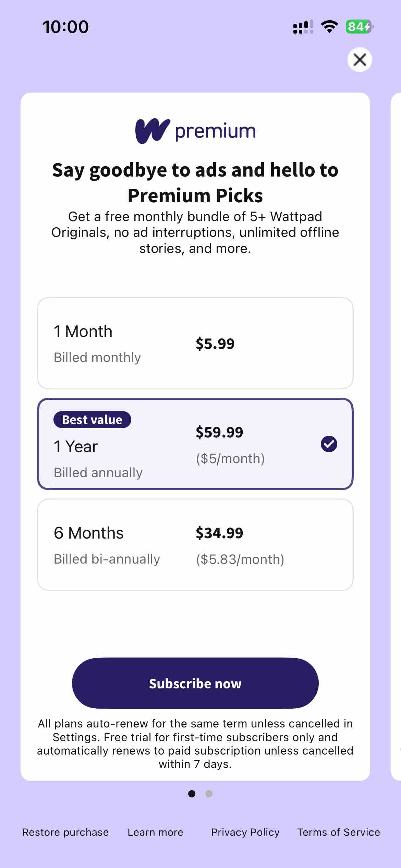
Task: Keep the 1 Year plan selected
Action: [195, 443]
